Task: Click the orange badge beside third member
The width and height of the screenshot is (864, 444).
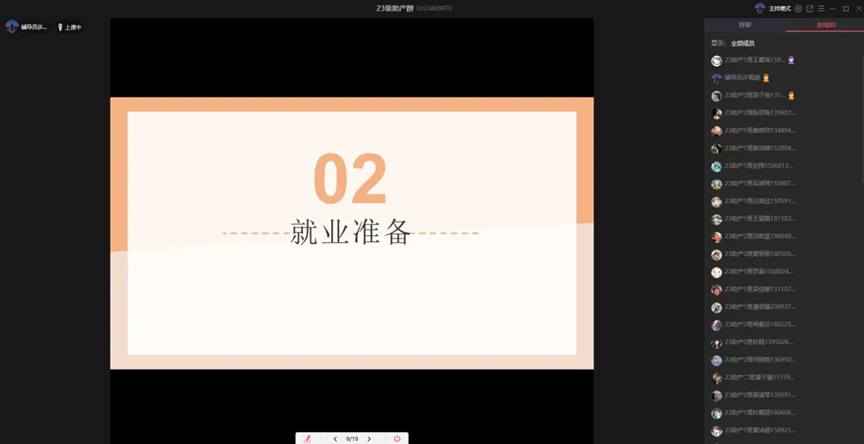Action: (x=791, y=95)
